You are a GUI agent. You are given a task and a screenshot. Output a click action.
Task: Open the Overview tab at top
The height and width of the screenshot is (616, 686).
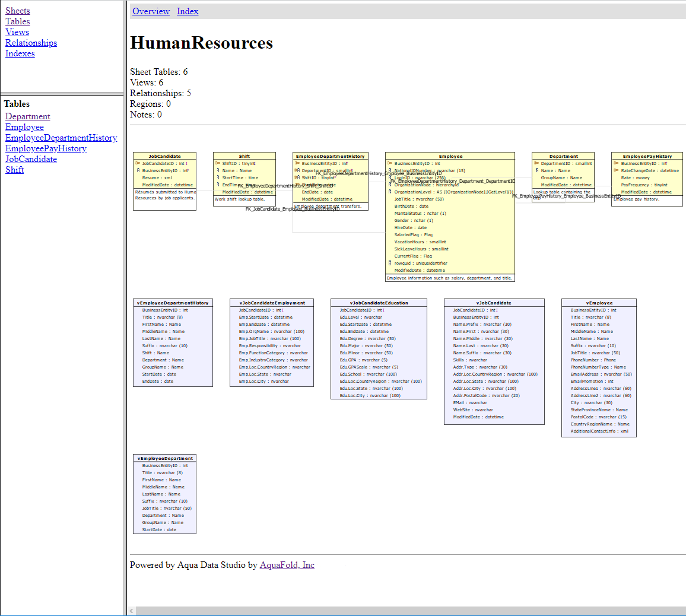pyautogui.click(x=151, y=11)
